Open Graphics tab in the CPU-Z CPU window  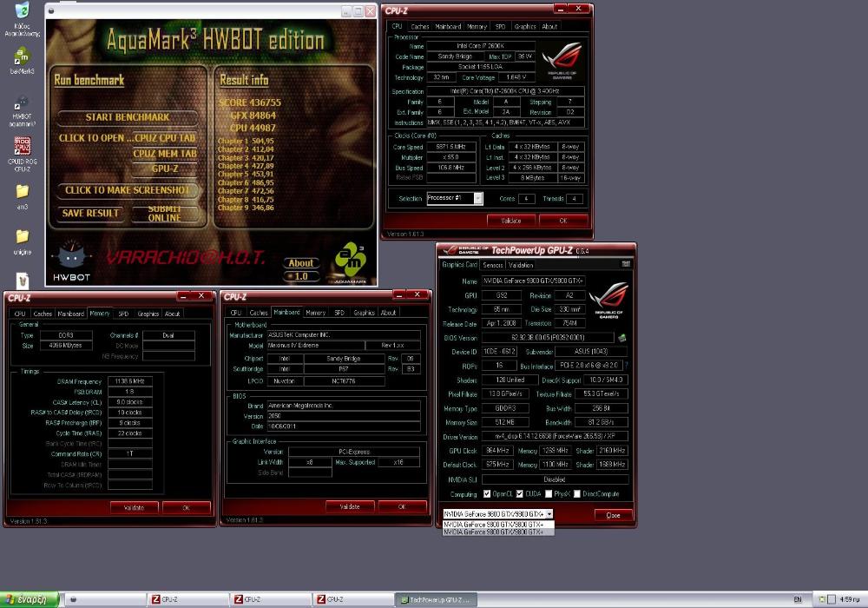pyautogui.click(x=525, y=27)
